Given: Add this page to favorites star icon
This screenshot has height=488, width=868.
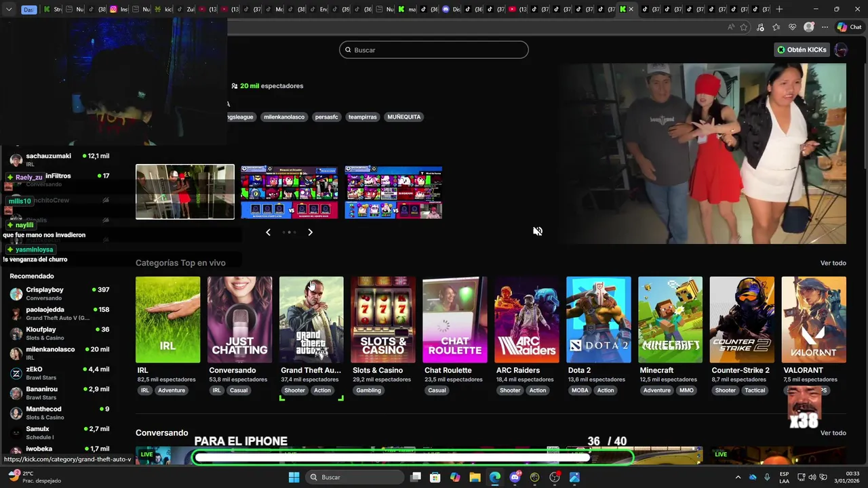Looking at the screenshot, I should point(744,27).
